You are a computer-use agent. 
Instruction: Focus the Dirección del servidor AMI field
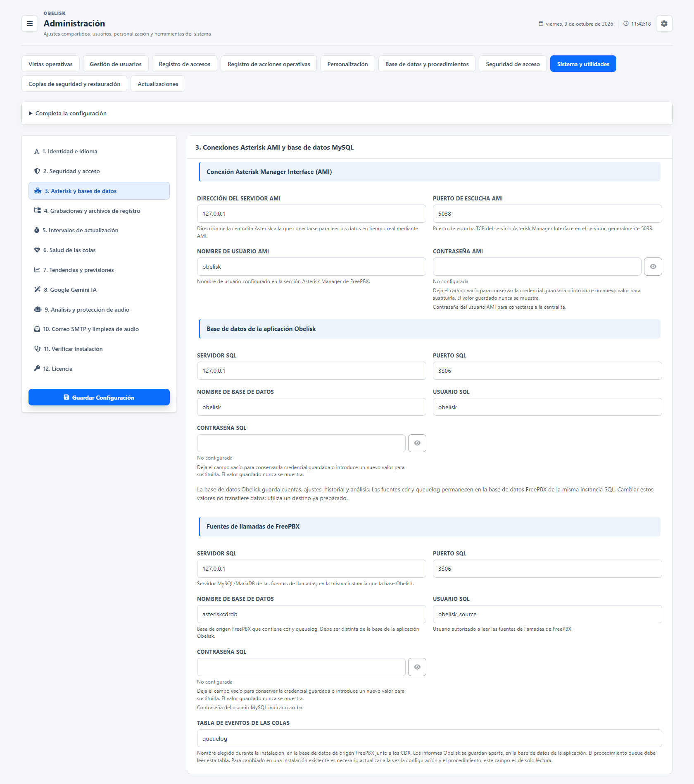point(311,214)
